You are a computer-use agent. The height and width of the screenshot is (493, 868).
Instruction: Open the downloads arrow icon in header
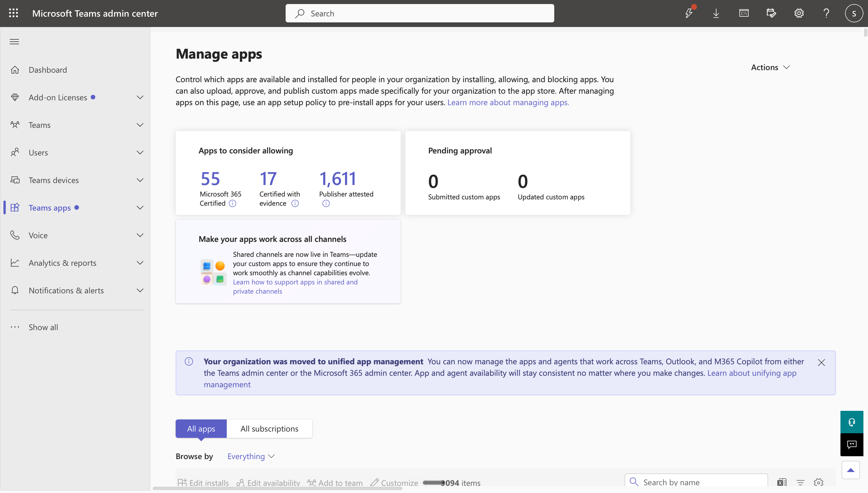[x=716, y=13]
